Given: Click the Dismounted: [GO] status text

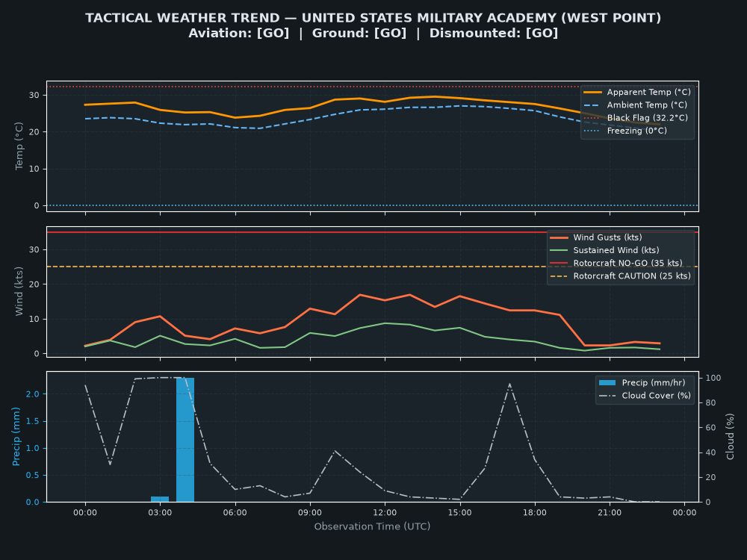Looking at the screenshot, I should pyautogui.click(x=494, y=34).
